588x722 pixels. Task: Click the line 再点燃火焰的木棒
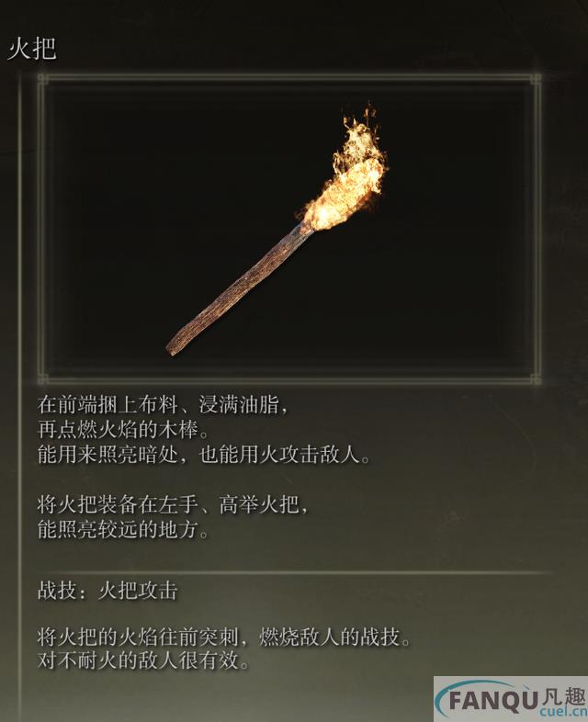point(123,430)
